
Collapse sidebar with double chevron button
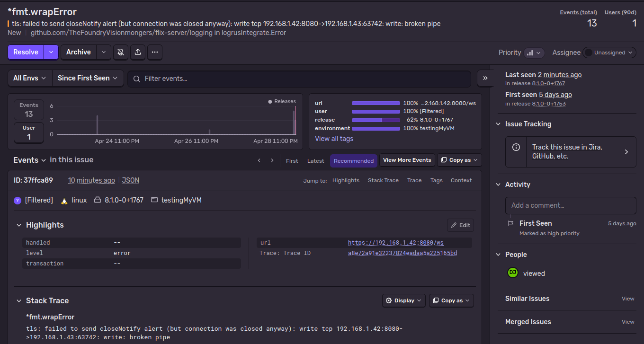click(485, 79)
